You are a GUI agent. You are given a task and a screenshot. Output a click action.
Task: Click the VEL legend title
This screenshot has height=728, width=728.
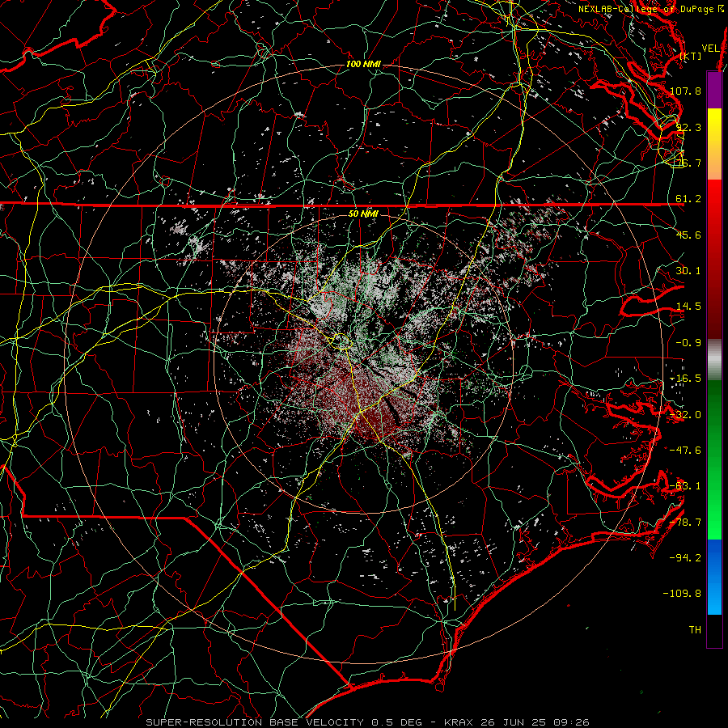tap(710, 48)
